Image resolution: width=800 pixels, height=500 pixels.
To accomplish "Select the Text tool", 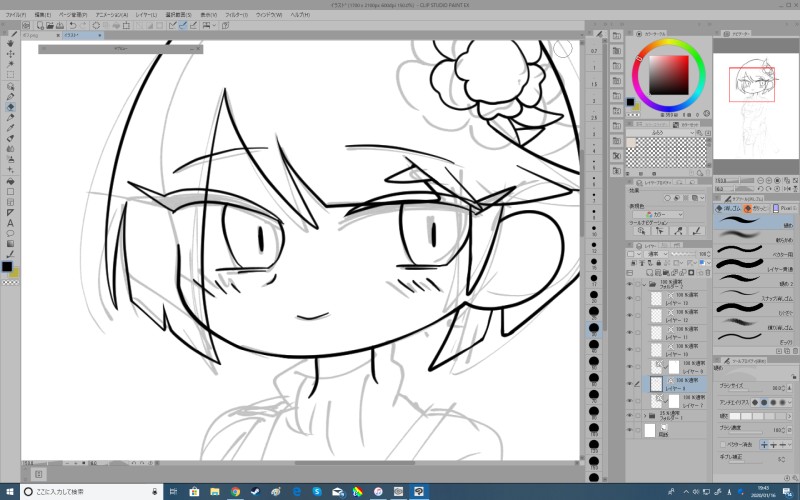I will [x=10, y=223].
